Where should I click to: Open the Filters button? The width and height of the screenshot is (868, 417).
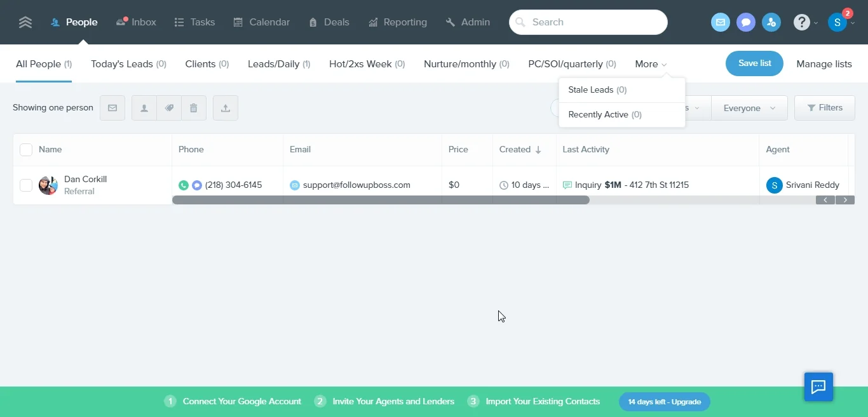(825, 108)
